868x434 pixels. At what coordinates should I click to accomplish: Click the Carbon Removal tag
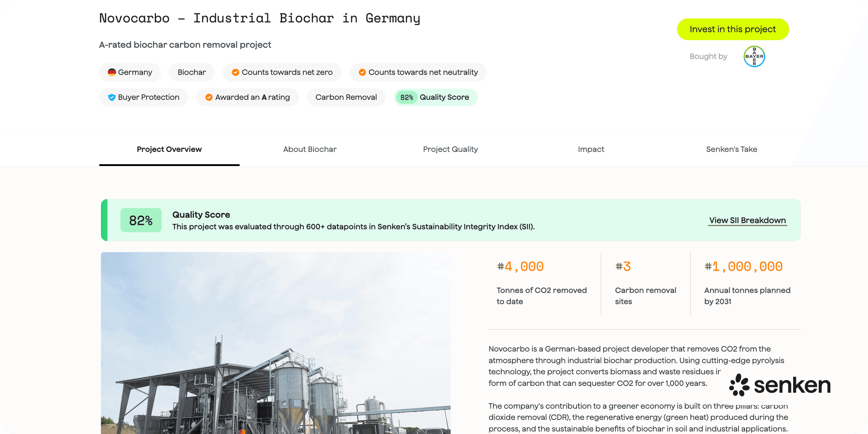click(x=346, y=97)
